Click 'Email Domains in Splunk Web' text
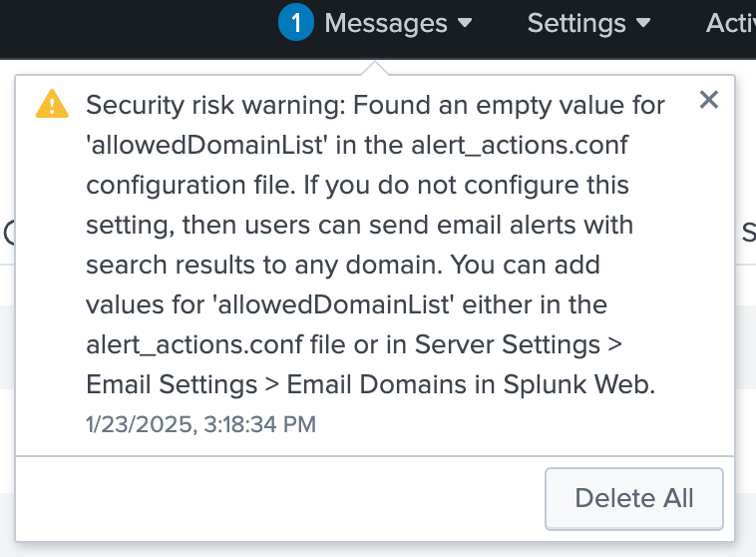 pyautogui.click(x=471, y=384)
